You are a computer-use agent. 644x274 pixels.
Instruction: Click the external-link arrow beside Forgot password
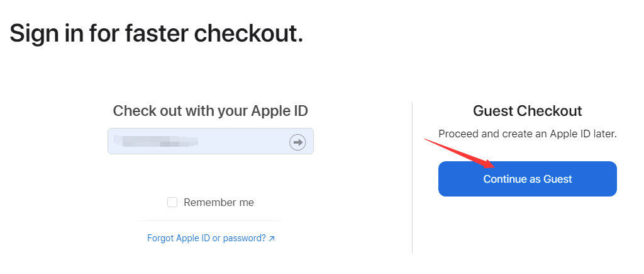[x=272, y=239]
